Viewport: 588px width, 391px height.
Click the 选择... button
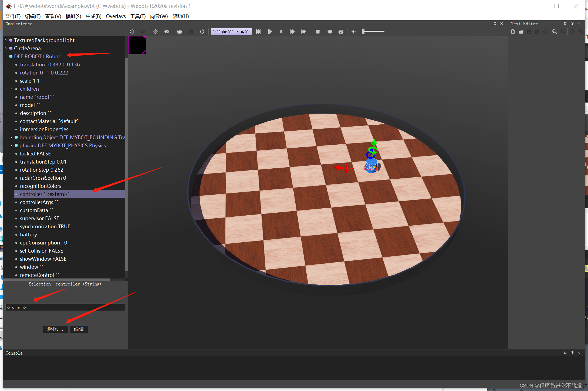pyautogui.click(x=55, y=329)
